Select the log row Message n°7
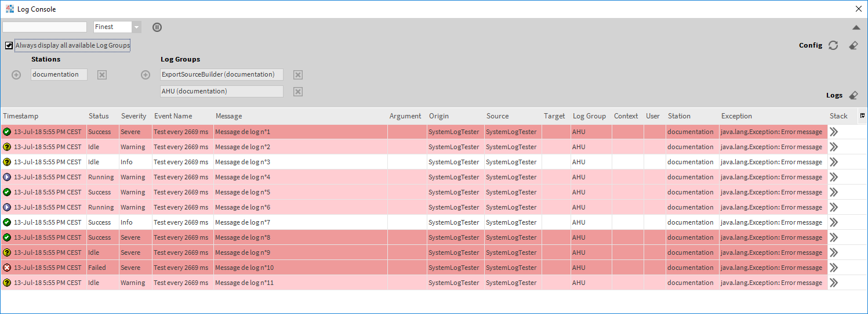Screen dimensions: 868x314 pyautogui.click(x=242, y=222)
